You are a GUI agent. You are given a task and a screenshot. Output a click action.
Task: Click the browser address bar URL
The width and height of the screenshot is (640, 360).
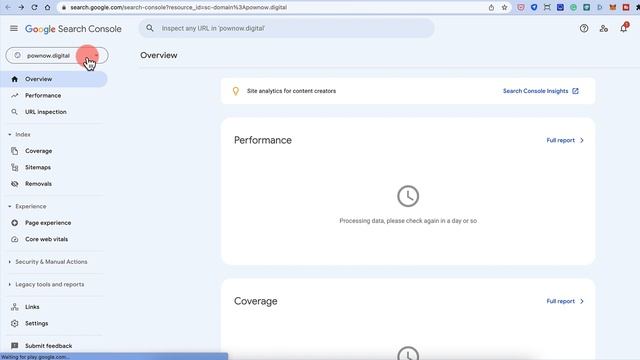tap(178, 7)
